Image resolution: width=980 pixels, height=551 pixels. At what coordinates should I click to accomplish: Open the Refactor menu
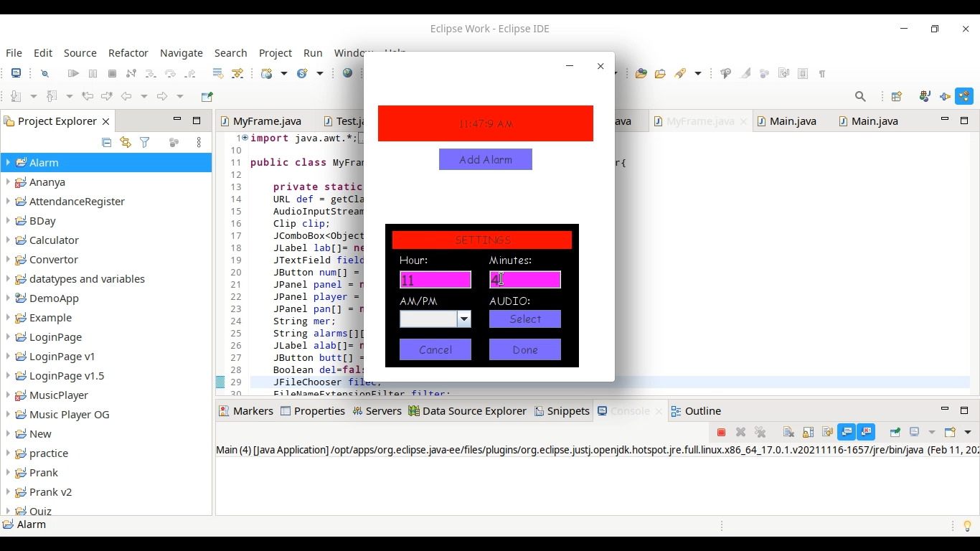click(x=128, y=53)
